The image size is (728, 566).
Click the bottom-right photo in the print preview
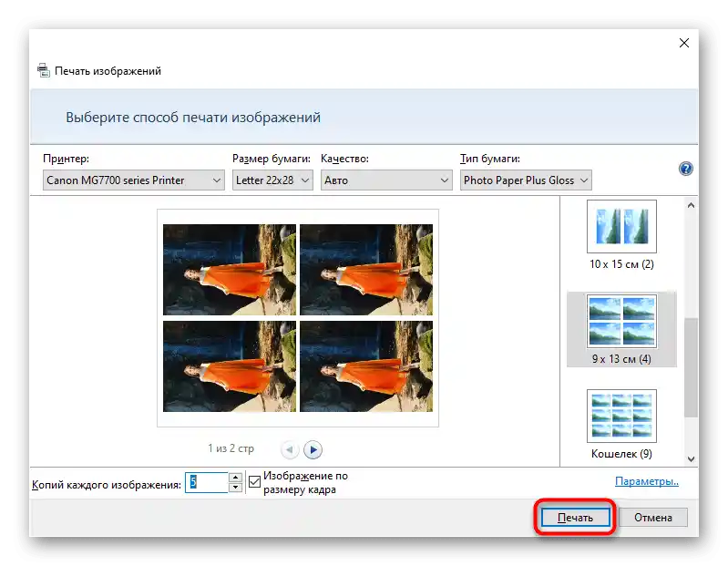[x=366, y=366]
